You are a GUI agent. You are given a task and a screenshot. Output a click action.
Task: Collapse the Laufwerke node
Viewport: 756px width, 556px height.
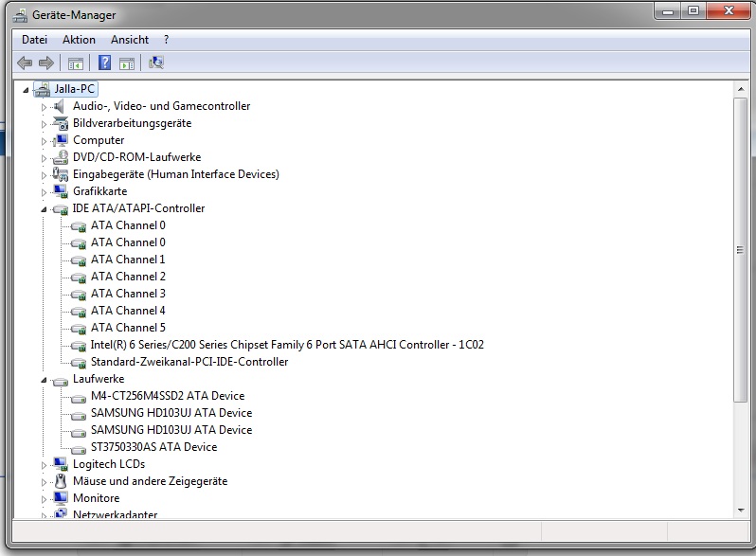tap(44, 380)
